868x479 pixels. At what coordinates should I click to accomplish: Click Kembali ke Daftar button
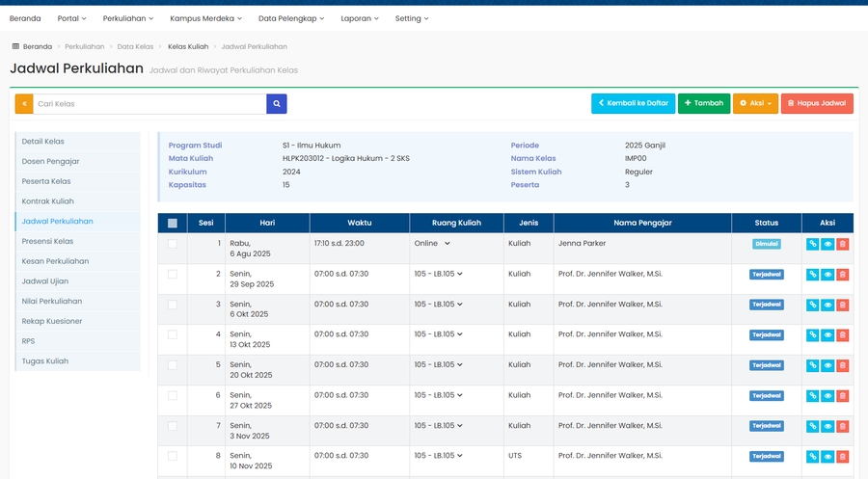[x=633, y=103]
